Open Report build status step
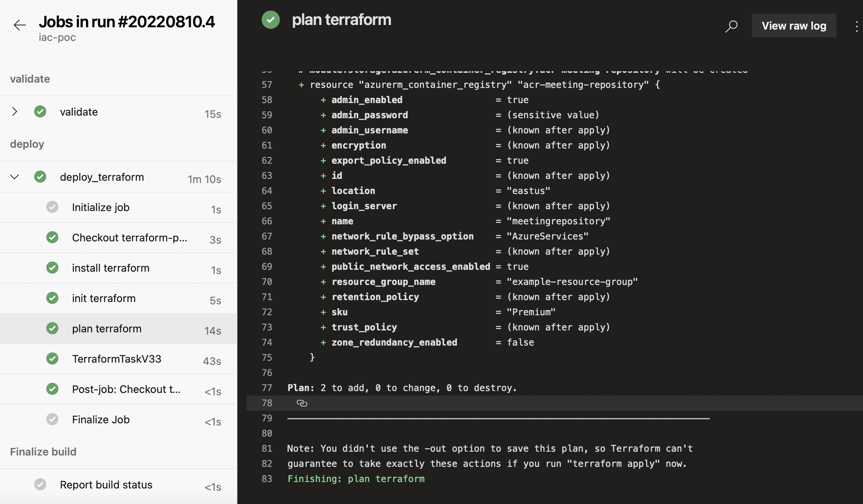Screen dimensions: 863x504 tap(106, 485)
